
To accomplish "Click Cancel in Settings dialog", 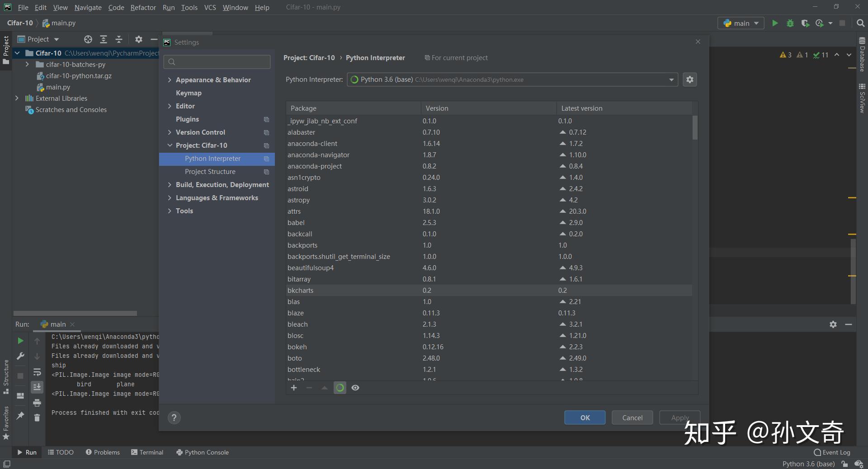I will pyautogui.click(x=632, y=418).
